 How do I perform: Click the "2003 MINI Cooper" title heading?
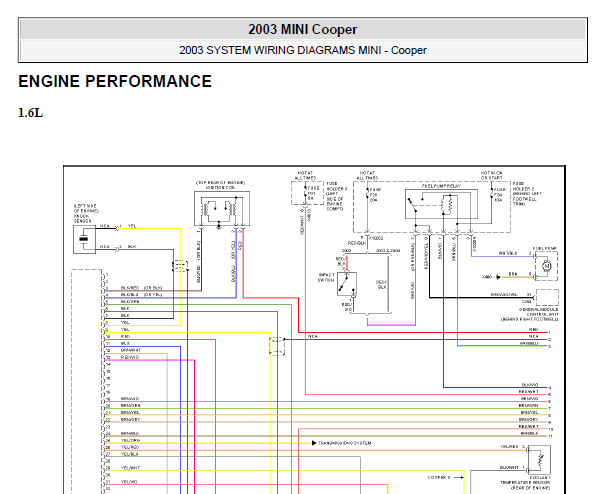point(303,29)
